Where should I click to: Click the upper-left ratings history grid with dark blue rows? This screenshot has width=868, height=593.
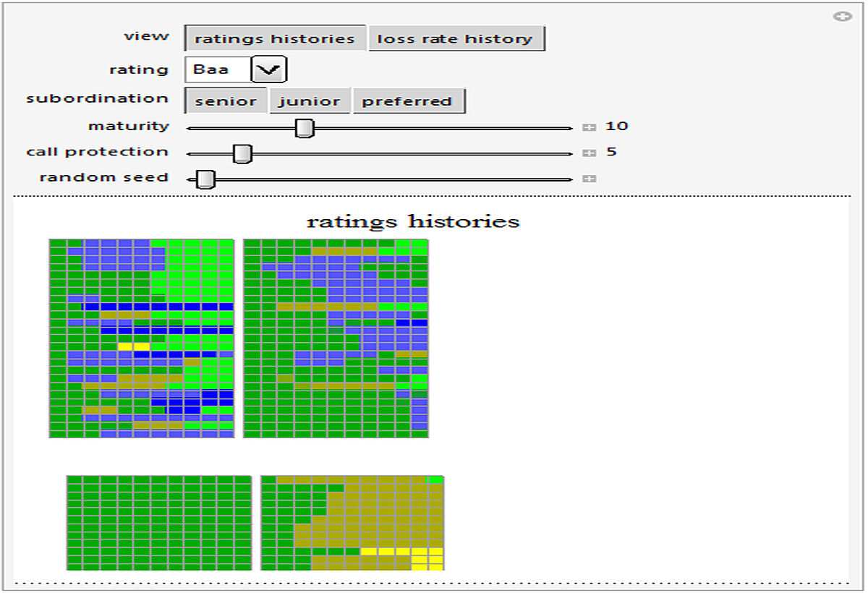pos(142,338)
